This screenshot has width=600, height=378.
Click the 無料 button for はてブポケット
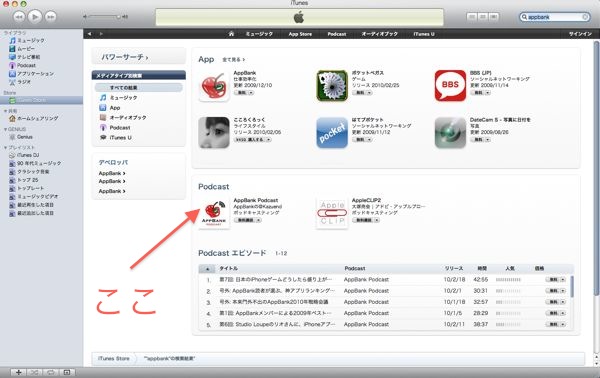pos(359,140)
